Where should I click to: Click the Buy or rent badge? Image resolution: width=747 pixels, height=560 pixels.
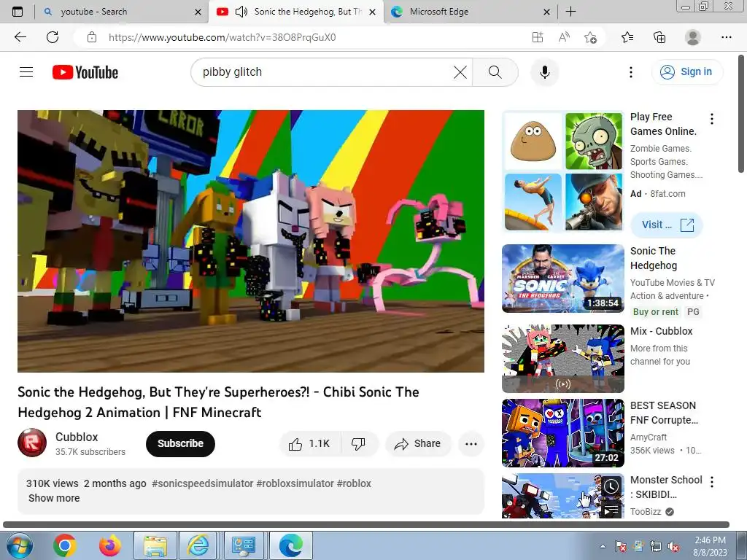(655, 312)
